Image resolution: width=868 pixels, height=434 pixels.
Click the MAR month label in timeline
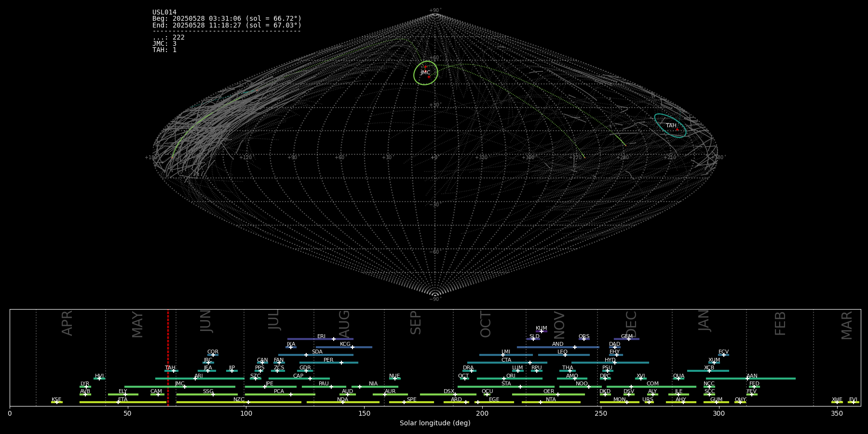[847, 325]
